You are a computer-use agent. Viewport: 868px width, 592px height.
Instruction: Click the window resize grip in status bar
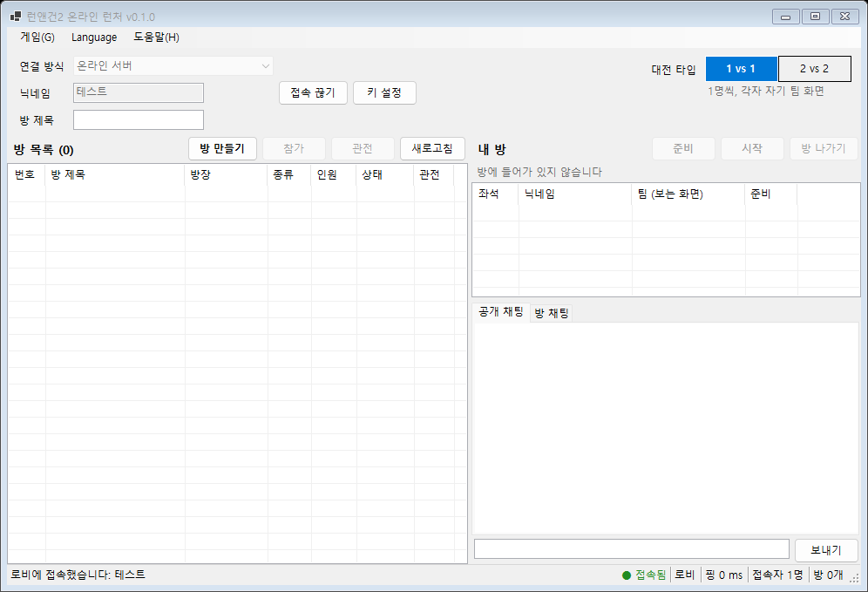pyautogui.click(x=855, y=577)
